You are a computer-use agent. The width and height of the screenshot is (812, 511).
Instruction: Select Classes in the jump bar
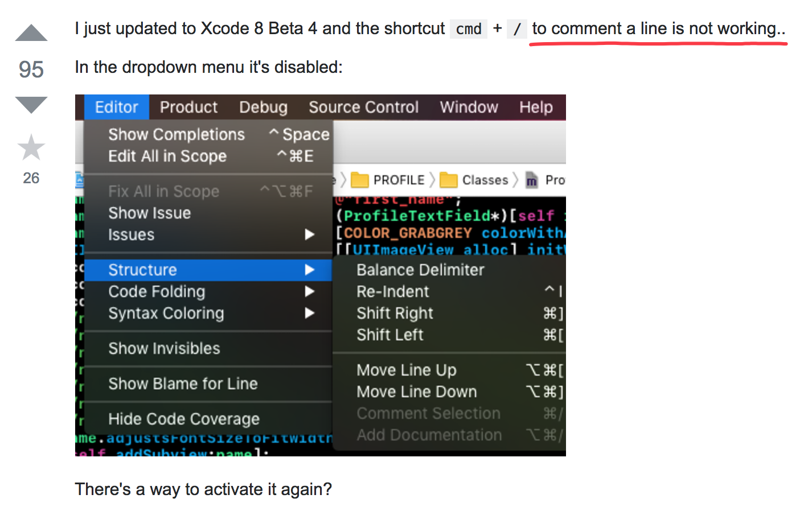coord(485,180)
